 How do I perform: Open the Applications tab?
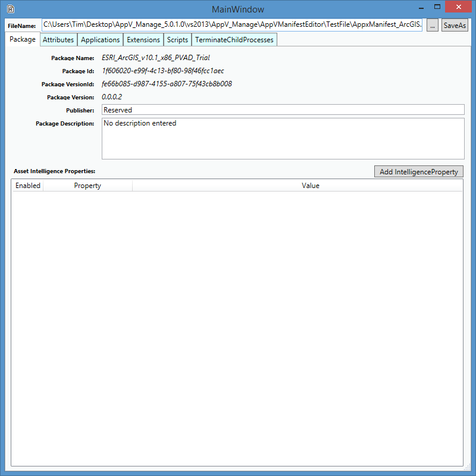[x=100, y=40]
